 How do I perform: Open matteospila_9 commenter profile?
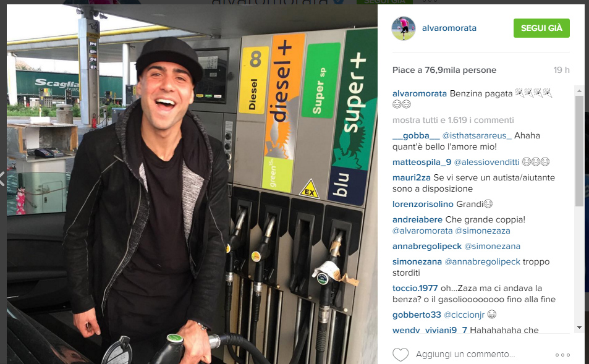pyautogui.click(x=422, y=162)
